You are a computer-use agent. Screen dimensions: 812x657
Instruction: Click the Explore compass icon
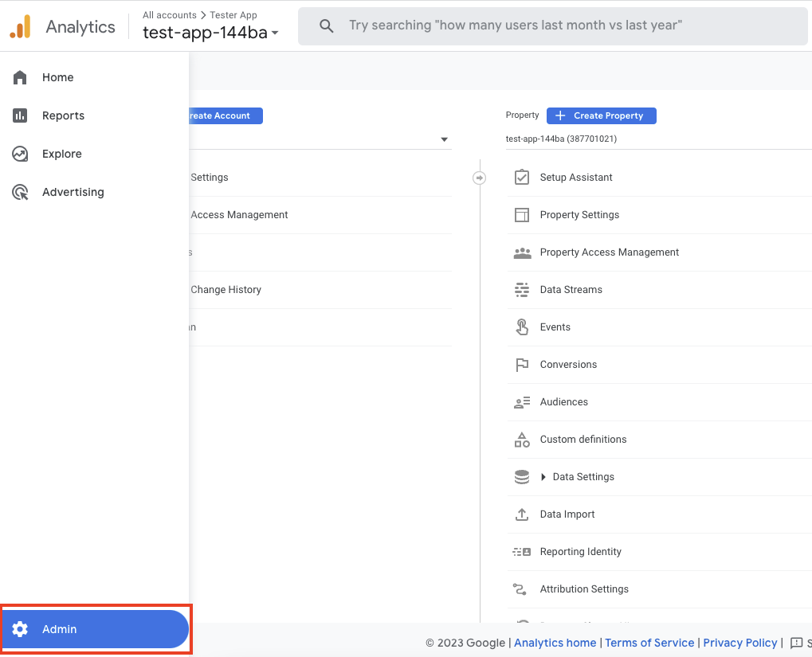point(20,154)
